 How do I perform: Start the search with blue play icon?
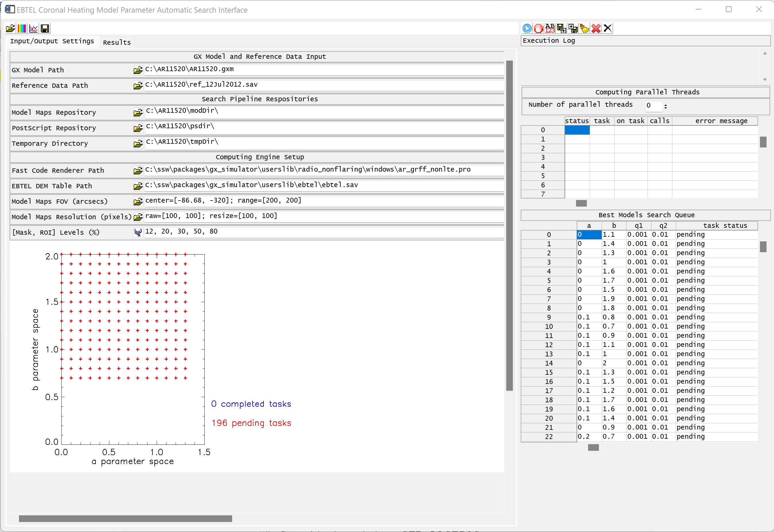527,28
